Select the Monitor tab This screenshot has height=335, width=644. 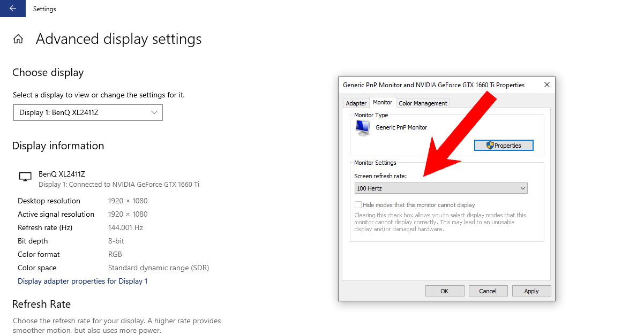tap(383, 103)
